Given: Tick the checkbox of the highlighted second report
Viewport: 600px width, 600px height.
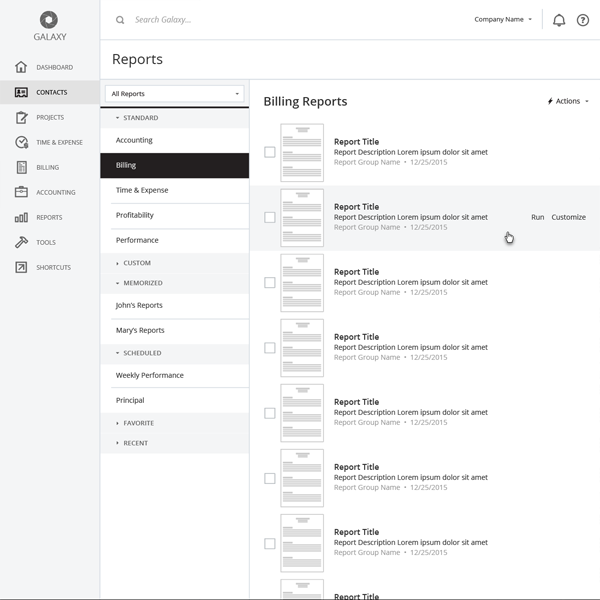Looking at the screenshot, I should (x=270, y=217).
